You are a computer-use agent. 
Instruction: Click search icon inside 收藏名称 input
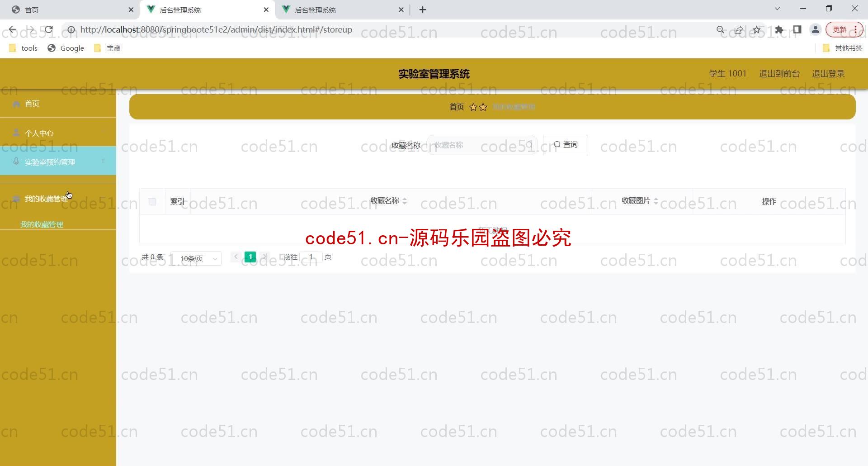click(529, 145)
